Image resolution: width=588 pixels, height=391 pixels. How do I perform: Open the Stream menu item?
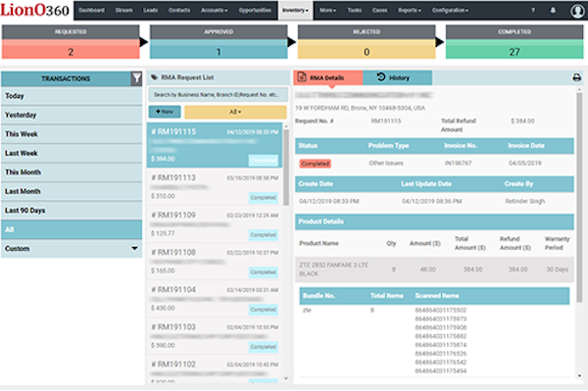tap(123, 10)
